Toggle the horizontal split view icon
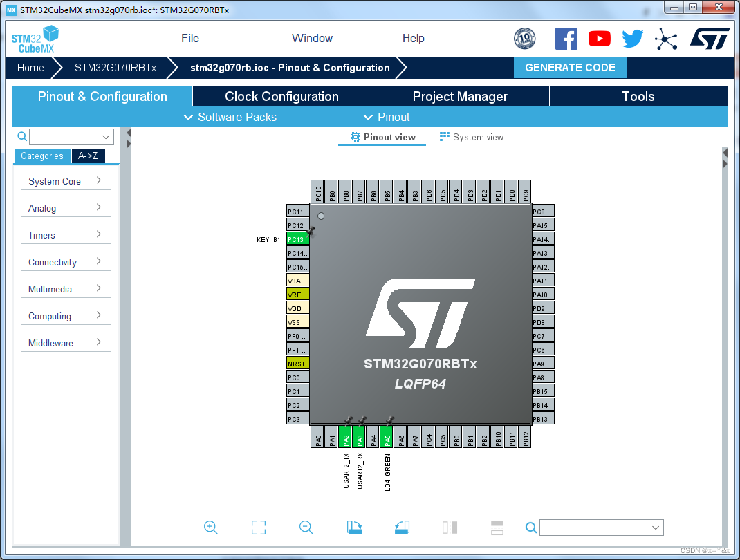This screenshot has height=560, width=740. point(497,528)
